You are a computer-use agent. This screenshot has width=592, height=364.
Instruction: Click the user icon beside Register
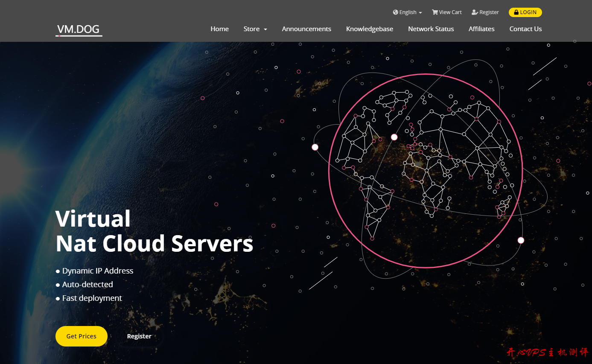pyautogui.click(x=475, y=12)
